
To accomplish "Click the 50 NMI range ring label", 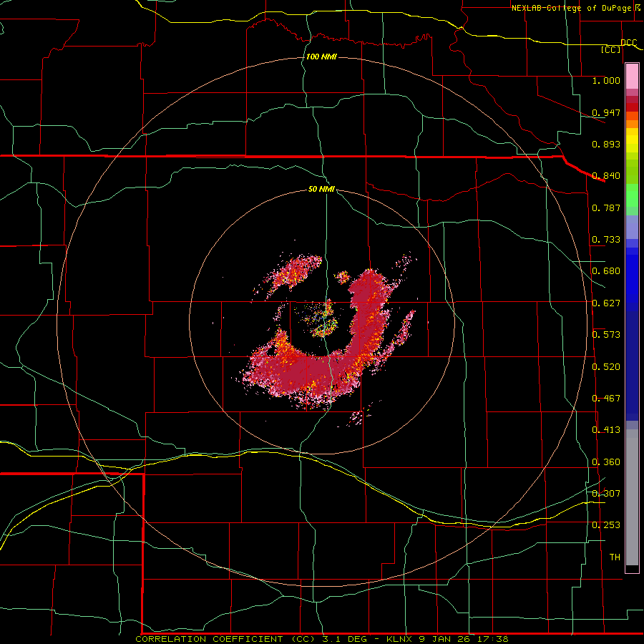I will [x=321, y=189].
